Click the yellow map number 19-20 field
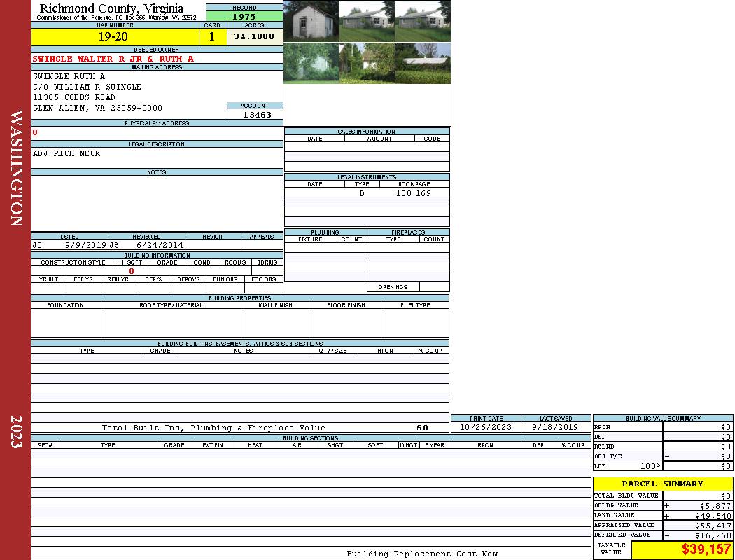735x560 pixels. [115, 37]
